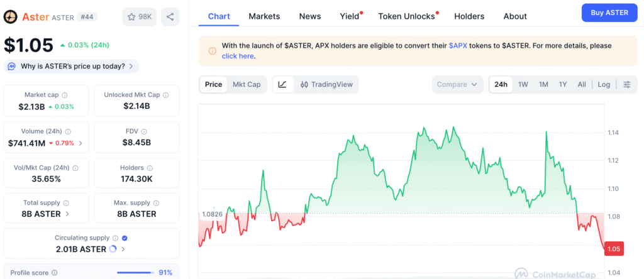Toggle Log scale on chart
This screenshot has width=644, height=279.
[x=604, y=84]
